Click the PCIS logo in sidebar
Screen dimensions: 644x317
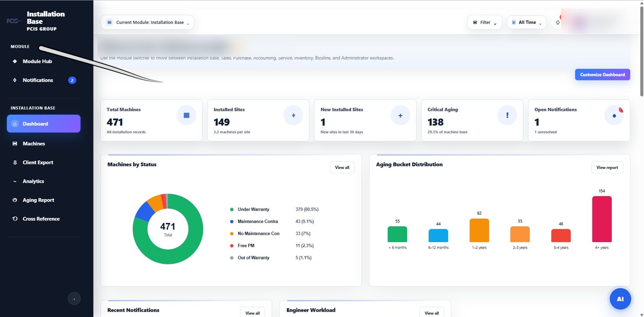coord(14,21)
